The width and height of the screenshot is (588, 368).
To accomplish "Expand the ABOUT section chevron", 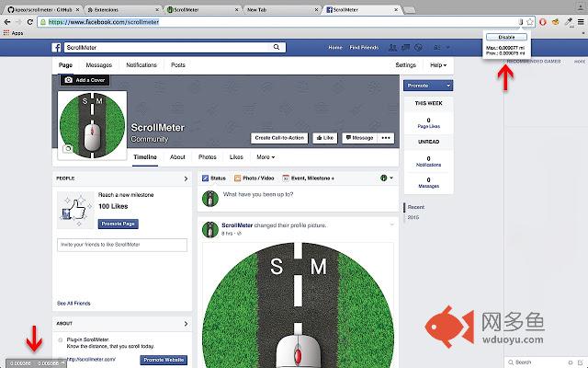I will pyautogui.click(x=186, y=324).
